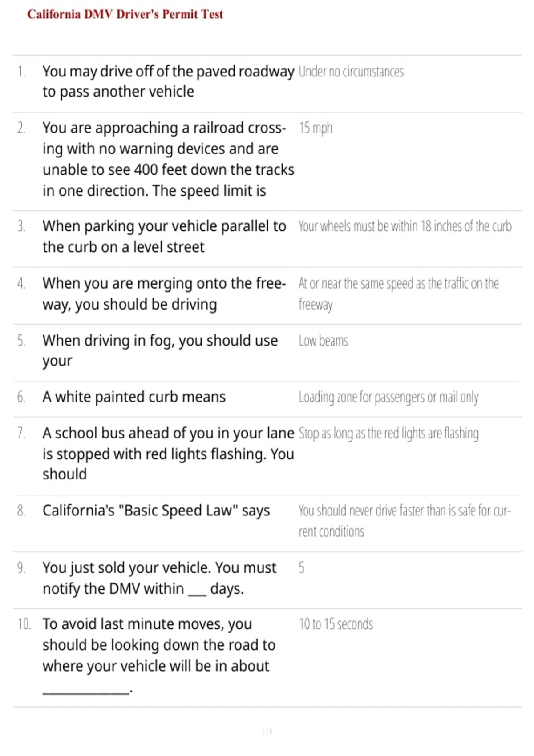Click the answer 'Under no circumstances'

351,72
